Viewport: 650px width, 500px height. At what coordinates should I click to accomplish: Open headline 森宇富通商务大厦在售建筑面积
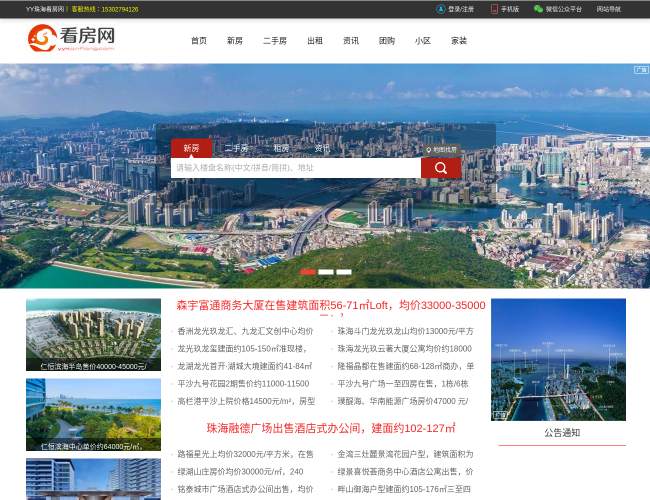tap(331, 306)
